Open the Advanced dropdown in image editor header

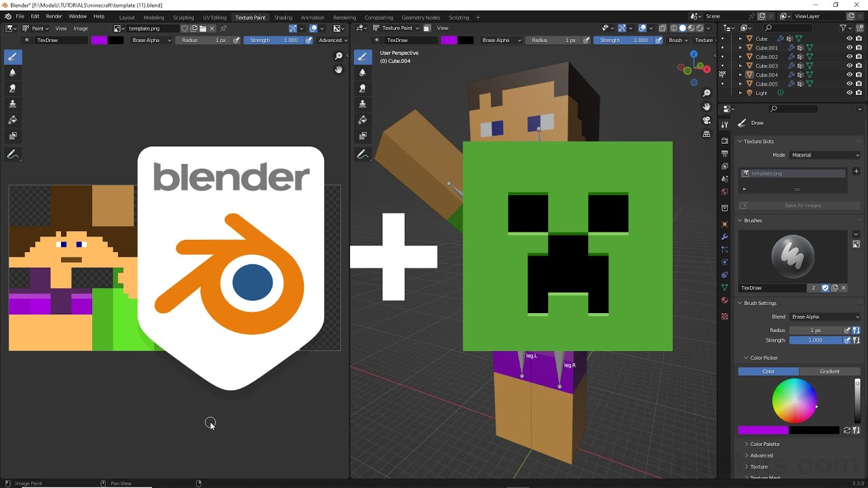332,40
